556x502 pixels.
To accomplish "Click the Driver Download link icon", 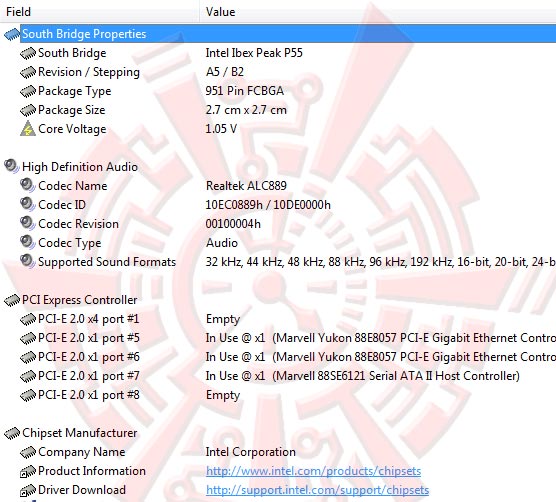I will pyautogui.click(x=28, y=491).
